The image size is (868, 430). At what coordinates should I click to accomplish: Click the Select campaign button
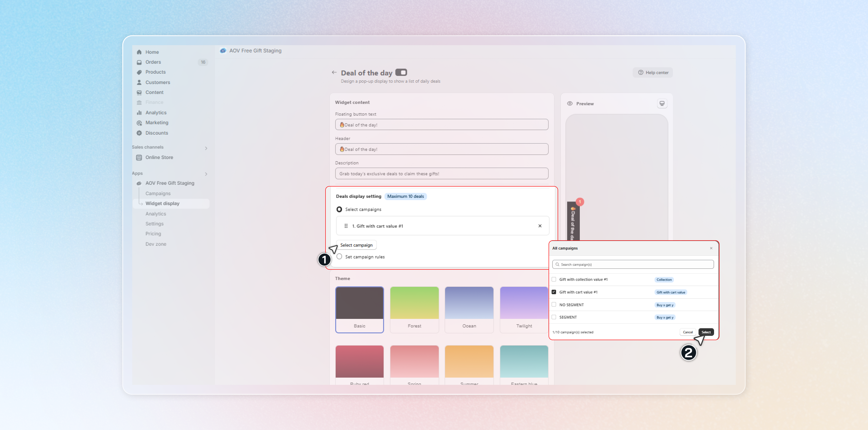tap(356, 245)
